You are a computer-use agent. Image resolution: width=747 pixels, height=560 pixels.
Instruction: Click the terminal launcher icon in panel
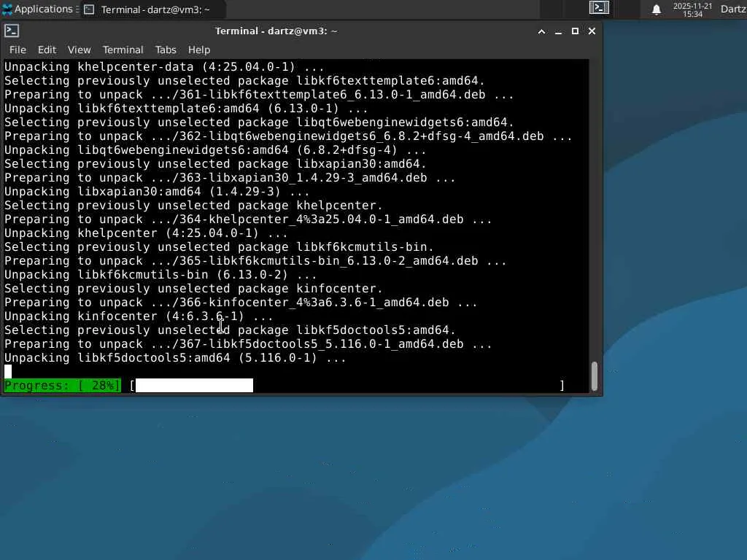tap(599, 7)
